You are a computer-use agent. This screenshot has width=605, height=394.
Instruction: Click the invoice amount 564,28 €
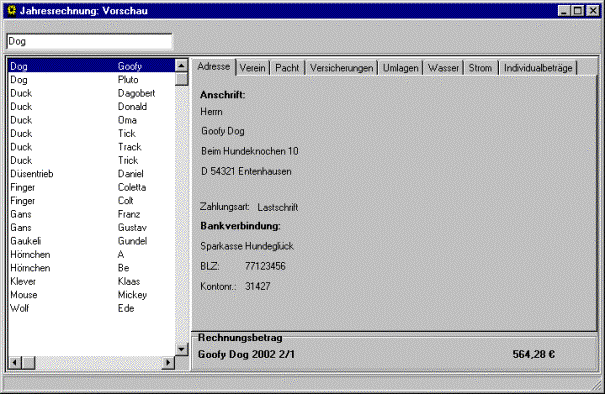tap(534, 354)
